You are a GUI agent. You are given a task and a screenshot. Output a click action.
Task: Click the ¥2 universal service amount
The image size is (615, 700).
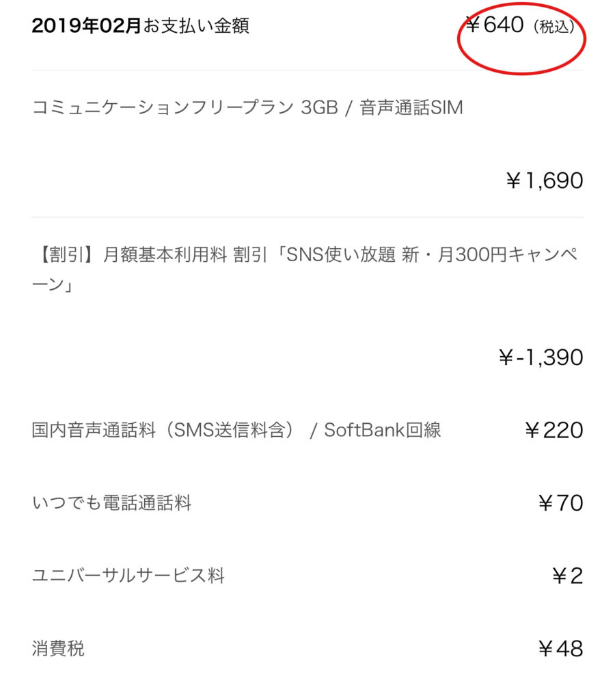coord(567,576)
